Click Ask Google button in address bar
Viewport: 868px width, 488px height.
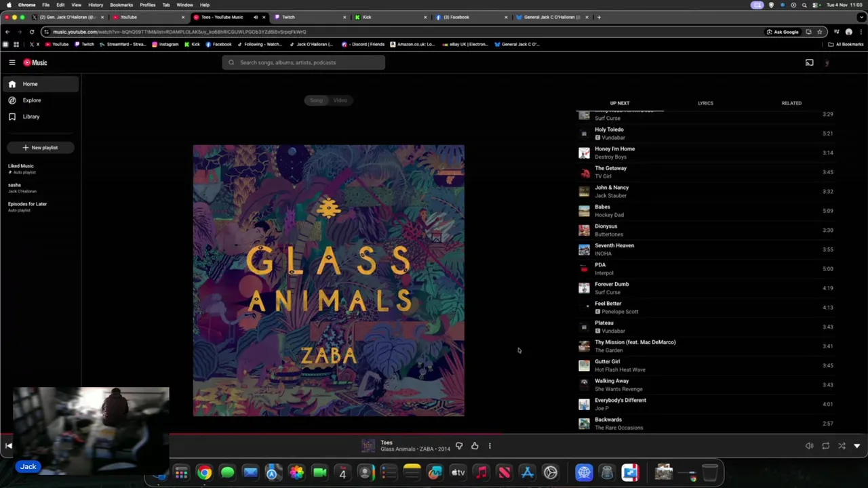tap(783, 32)
